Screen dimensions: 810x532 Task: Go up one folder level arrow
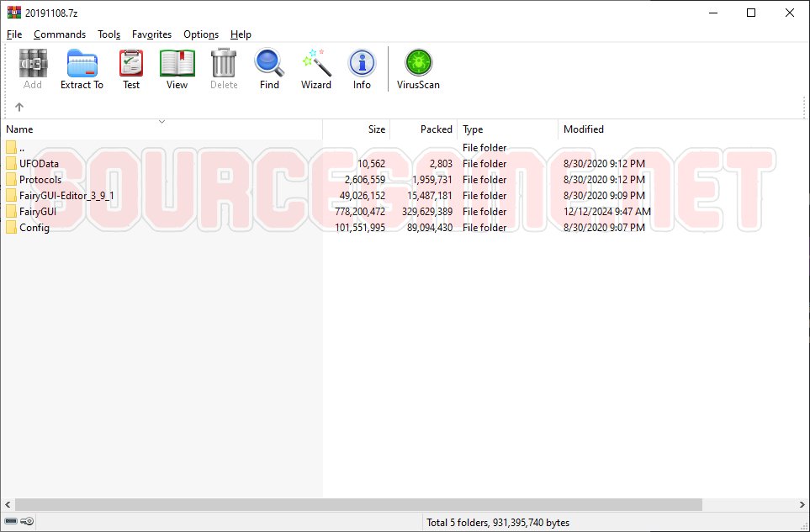(x=19, y=107)
